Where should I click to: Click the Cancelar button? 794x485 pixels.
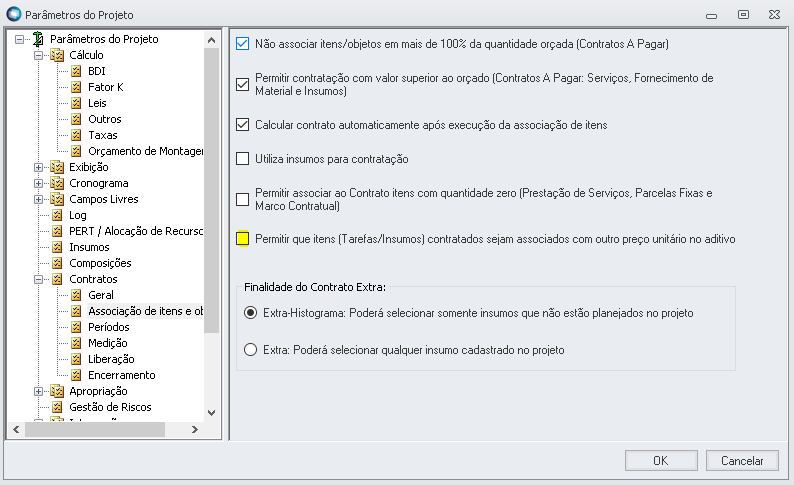point(742,460)
